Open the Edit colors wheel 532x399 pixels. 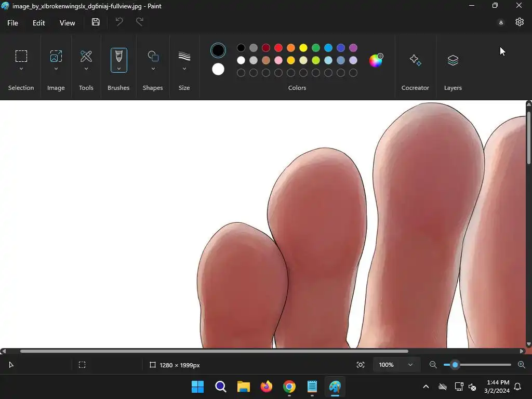tap(376, 60)
